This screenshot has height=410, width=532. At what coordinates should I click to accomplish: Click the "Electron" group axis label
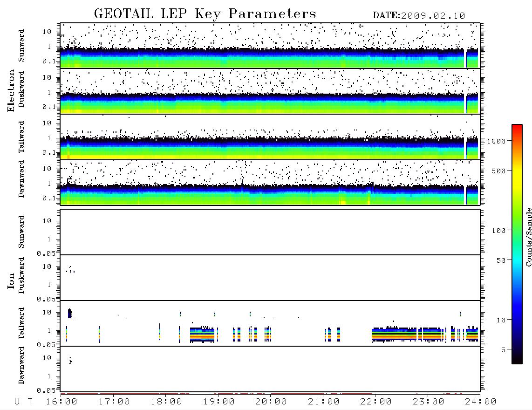[x=11, y=91]
